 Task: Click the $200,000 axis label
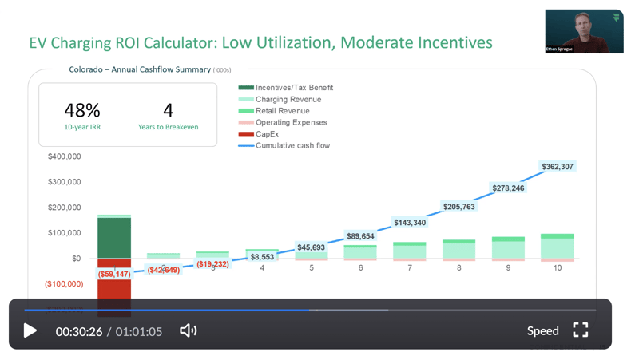point(65,208)
